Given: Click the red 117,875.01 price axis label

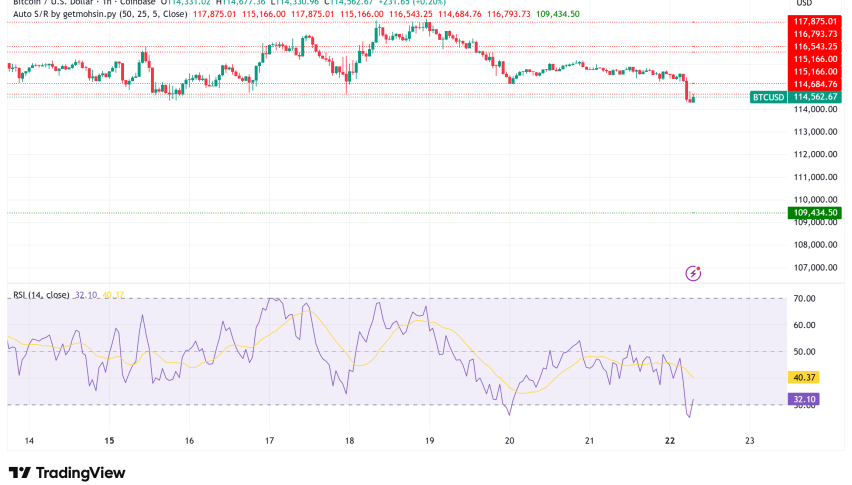Looking at the screenshot, I should (815, 22).
